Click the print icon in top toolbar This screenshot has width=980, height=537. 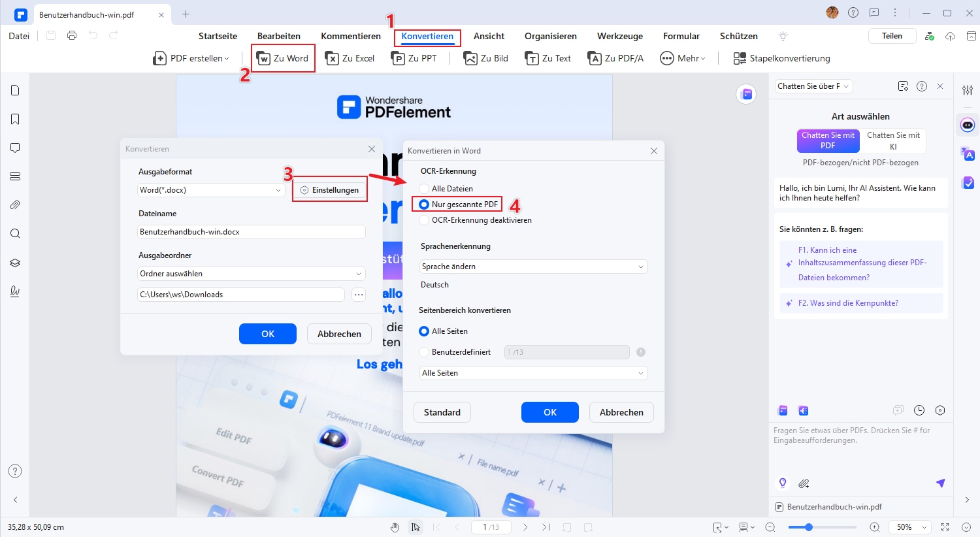coord(72,36)
